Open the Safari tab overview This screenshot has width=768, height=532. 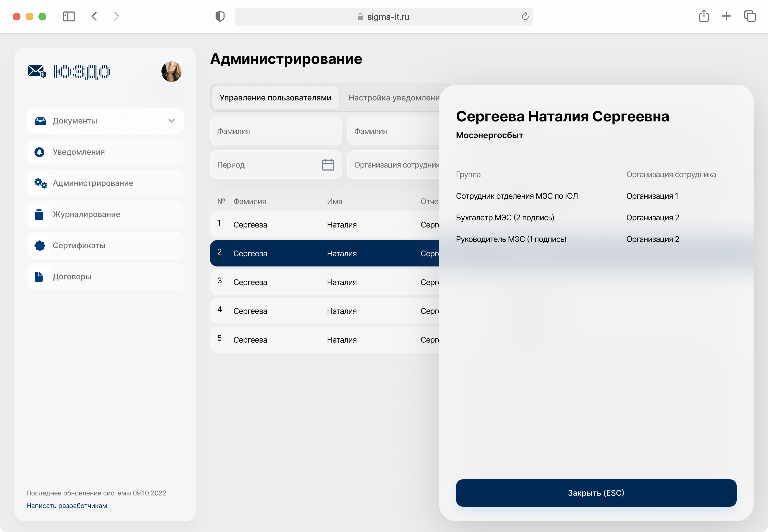[750, 16]
